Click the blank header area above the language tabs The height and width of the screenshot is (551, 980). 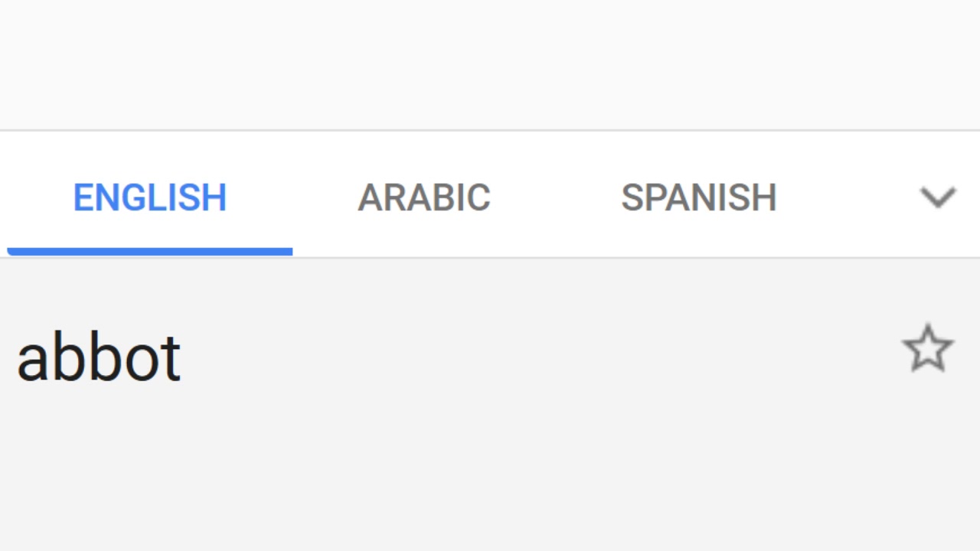click(x=490, y=65)
